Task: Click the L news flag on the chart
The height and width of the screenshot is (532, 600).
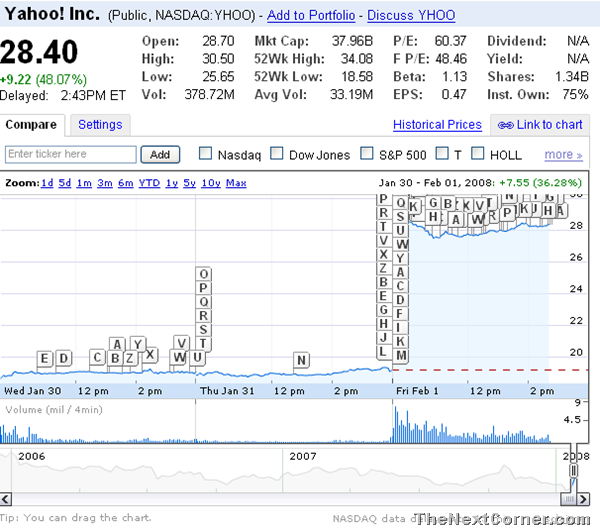Action: (383, 351)
